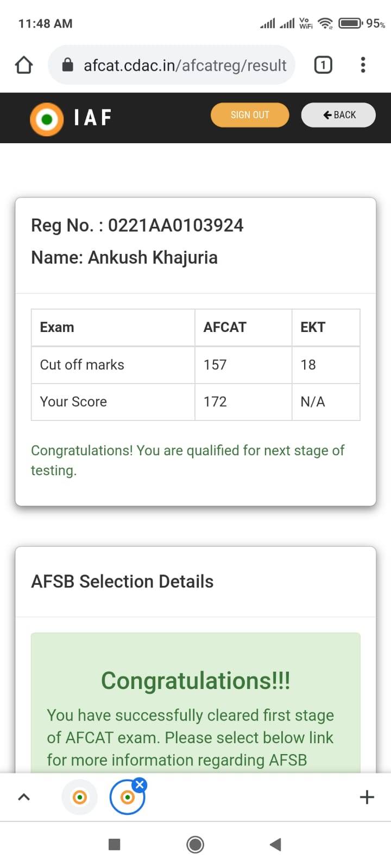Tap the afcat.cdac.in address bar URL
The height and width of the screenshot is (868, 391).
[x=185, y=66]
